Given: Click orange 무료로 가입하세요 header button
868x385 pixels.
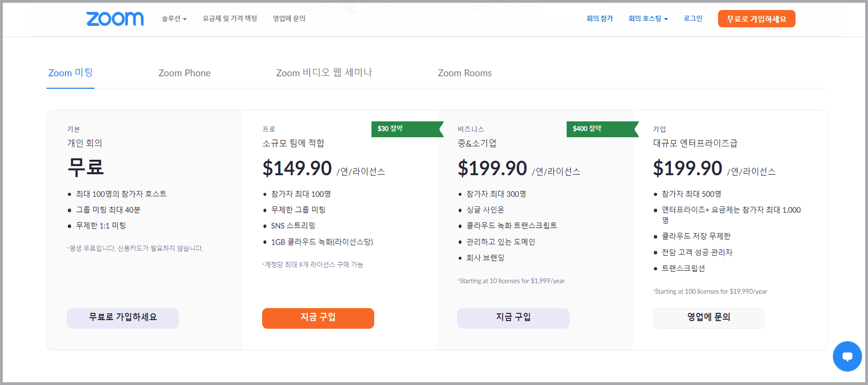Looking at the screenshot, I should 756,19.
